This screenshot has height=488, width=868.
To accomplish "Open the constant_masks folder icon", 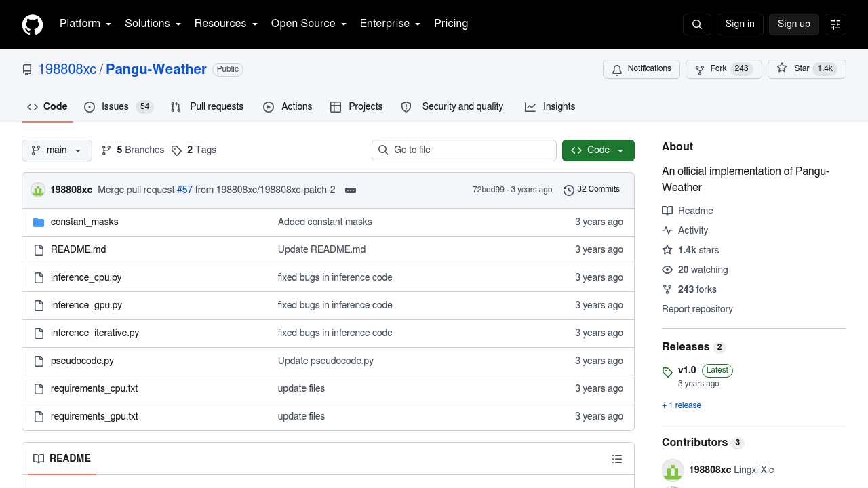I will pyautogui.click(x=39, y=222).
